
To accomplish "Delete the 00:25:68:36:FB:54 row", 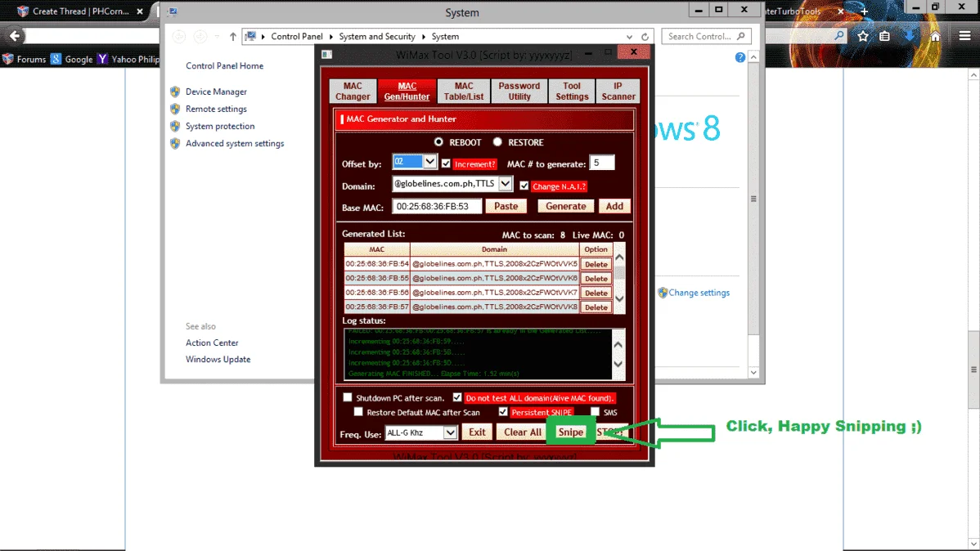I will coord(596,264).
